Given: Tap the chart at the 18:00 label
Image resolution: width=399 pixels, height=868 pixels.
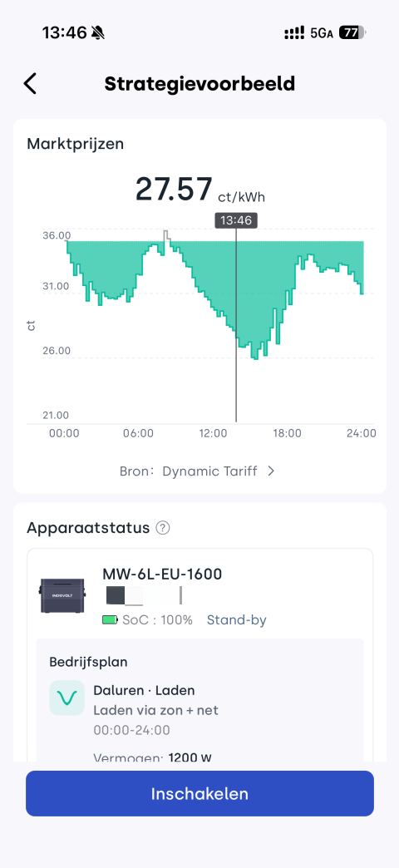Looking at the screenshot, I should 288,433.
